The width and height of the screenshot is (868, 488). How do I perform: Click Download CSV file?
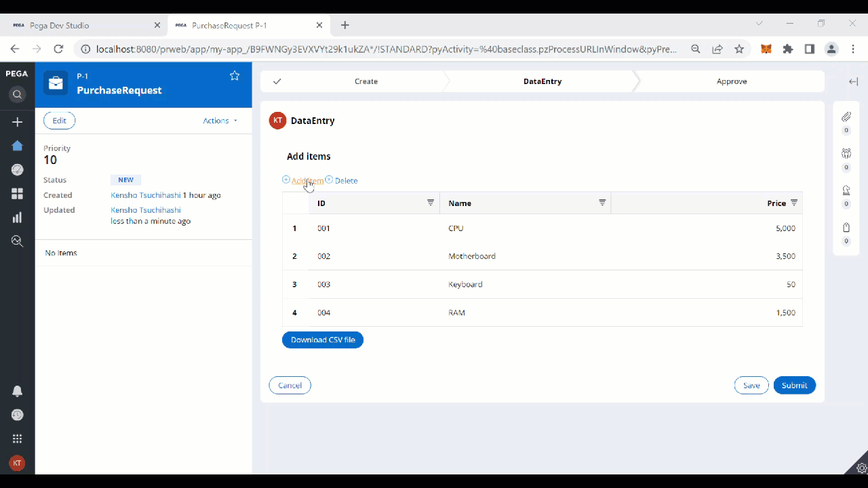pyautogui.click(x=323, y=340)
